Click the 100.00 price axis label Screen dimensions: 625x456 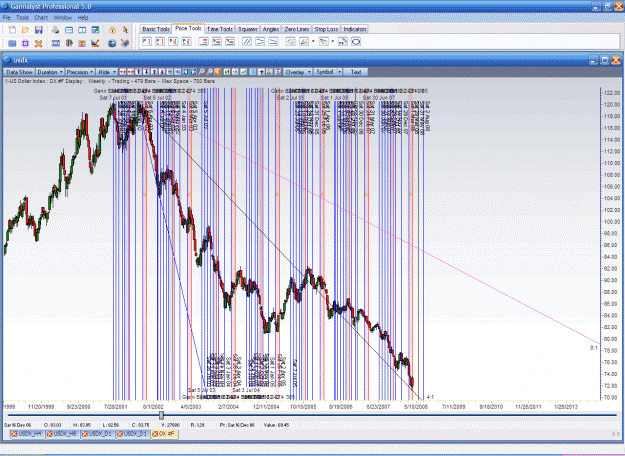(612, 222)
